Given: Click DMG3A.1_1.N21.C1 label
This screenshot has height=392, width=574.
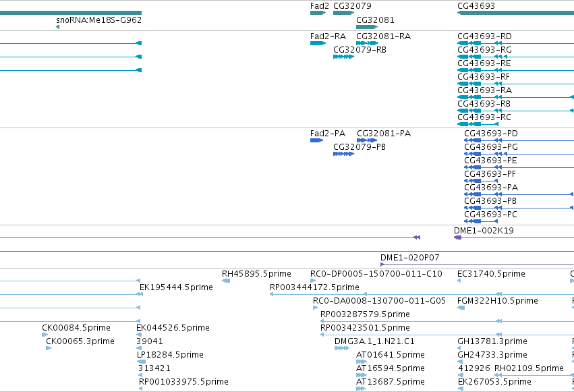Looking at the screenshot, I should coord(374,341).
